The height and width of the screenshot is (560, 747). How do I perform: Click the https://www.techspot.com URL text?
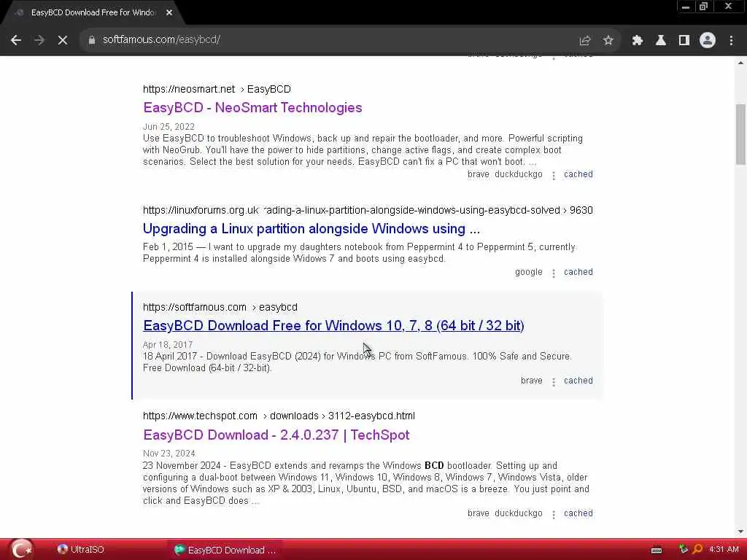[200, 416]
